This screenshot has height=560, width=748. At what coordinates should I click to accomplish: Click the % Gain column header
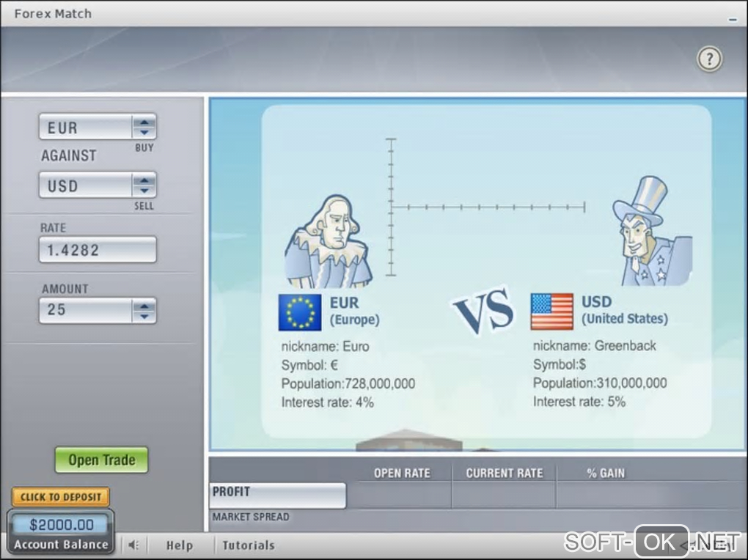tap(606, 473)
